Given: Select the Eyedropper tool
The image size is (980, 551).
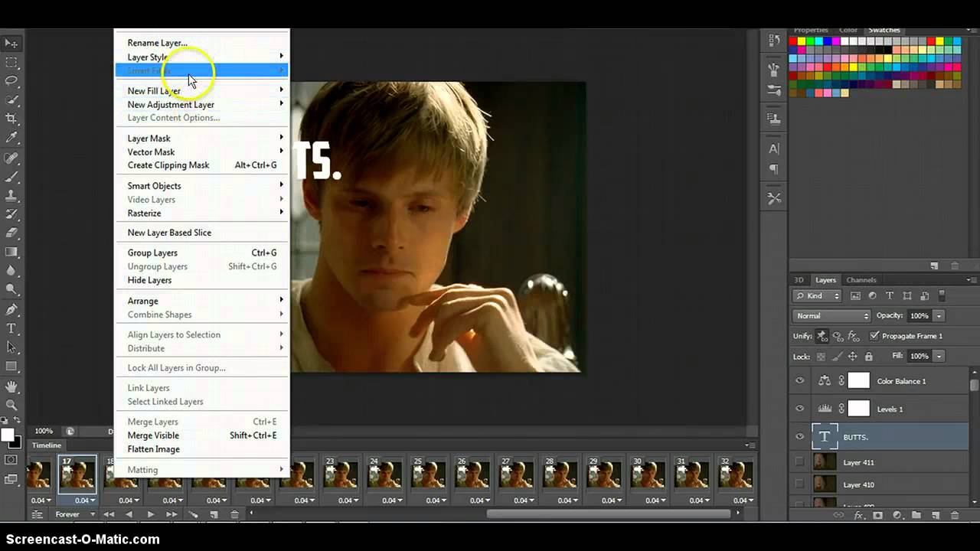Looking at the screenshot, I should tap(11, 138).
